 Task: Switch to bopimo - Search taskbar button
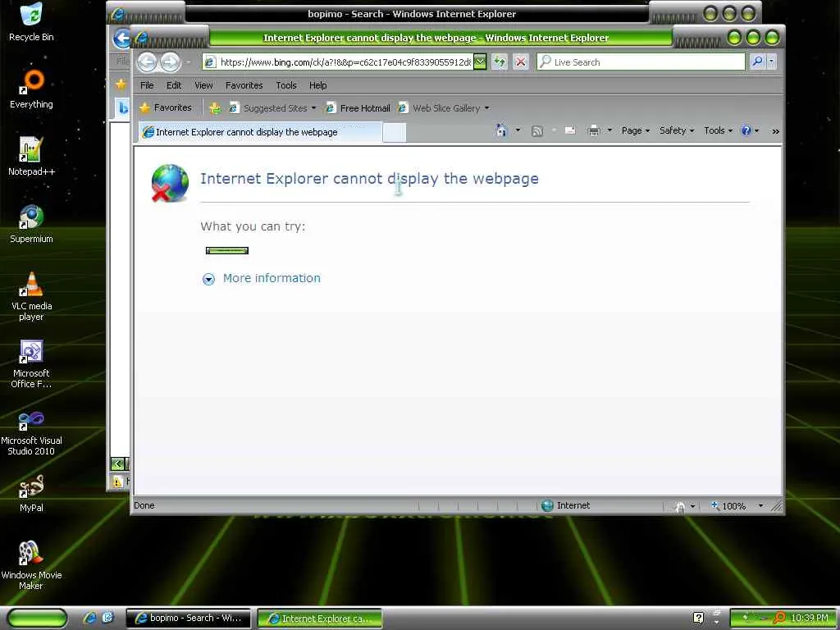pyautogui.click(x=188, y=618)
